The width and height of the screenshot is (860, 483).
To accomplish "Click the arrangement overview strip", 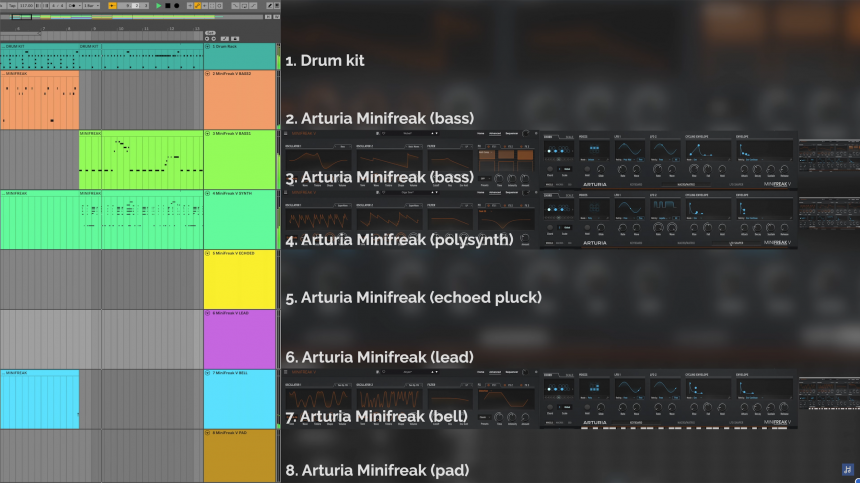I will 132,17.
